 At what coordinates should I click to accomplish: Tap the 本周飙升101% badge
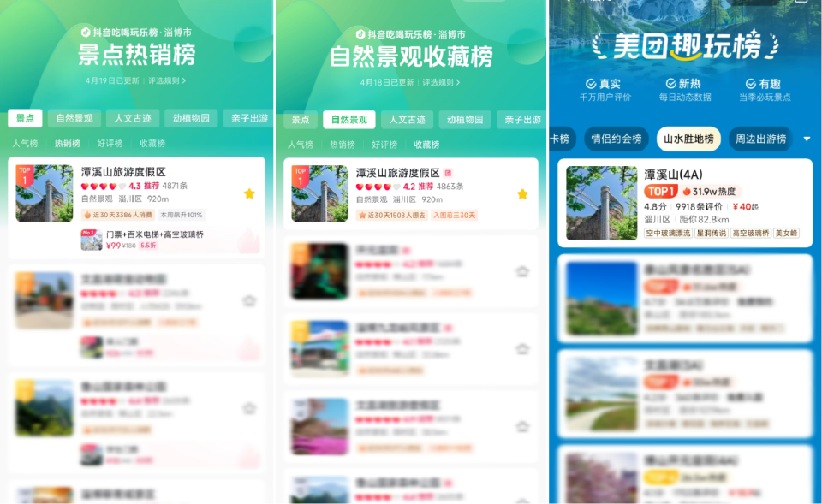click(181, 215)
